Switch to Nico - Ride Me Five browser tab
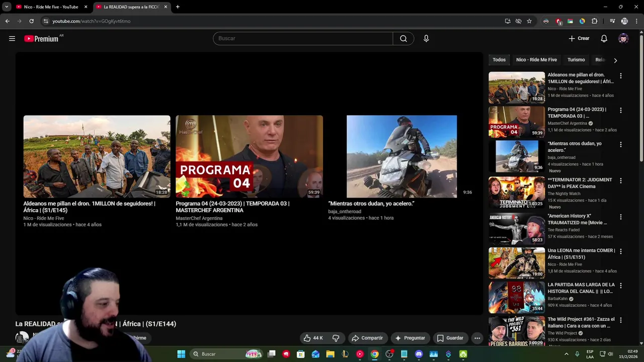This screenshot has height=362, width=644. [51, 7]
